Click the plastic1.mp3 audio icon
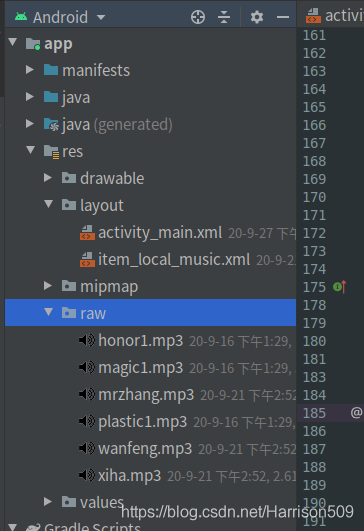Image resolution: width=364 pixels, height=531 pixels. pyautogui.click(x=87, y=421)
